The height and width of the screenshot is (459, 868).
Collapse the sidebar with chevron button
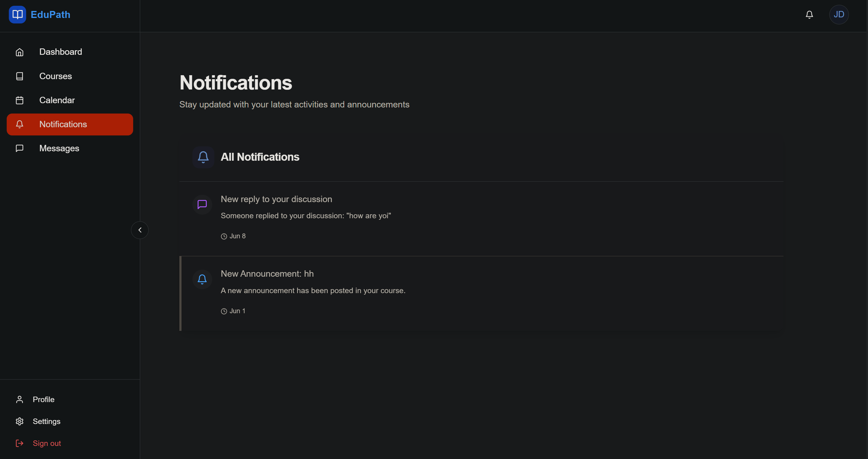pos(140,230)
